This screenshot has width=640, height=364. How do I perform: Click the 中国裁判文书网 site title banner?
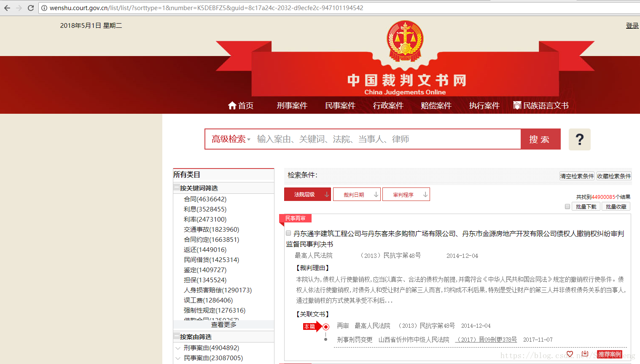click(x=407, y=80)
